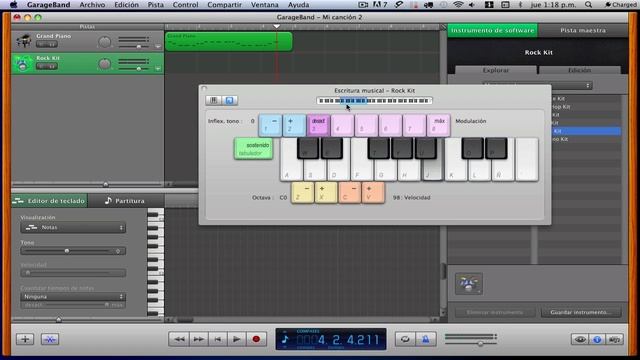Open the Pista menu
The image size is (640, 360).
(155, 5)
